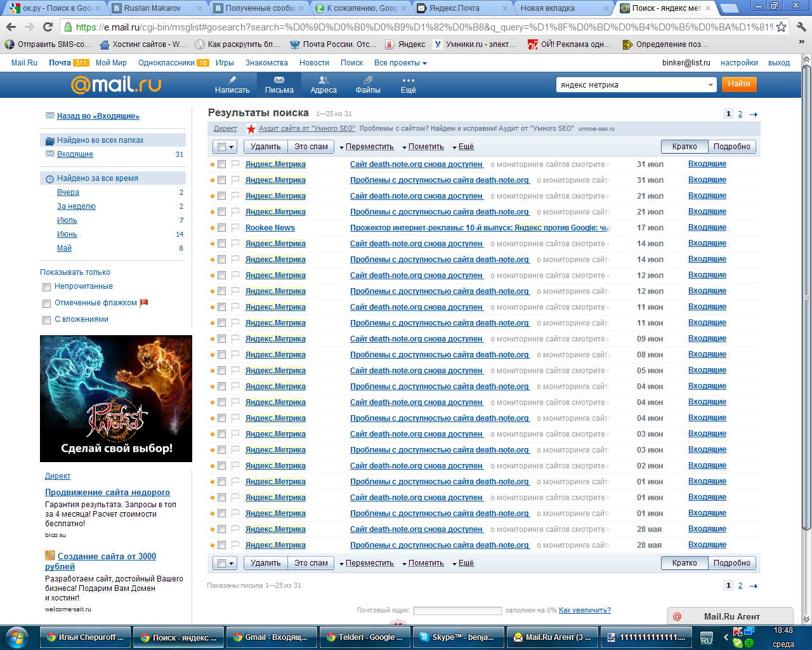
Task: Click Perfect World ad banner
Action: point(116,399)
